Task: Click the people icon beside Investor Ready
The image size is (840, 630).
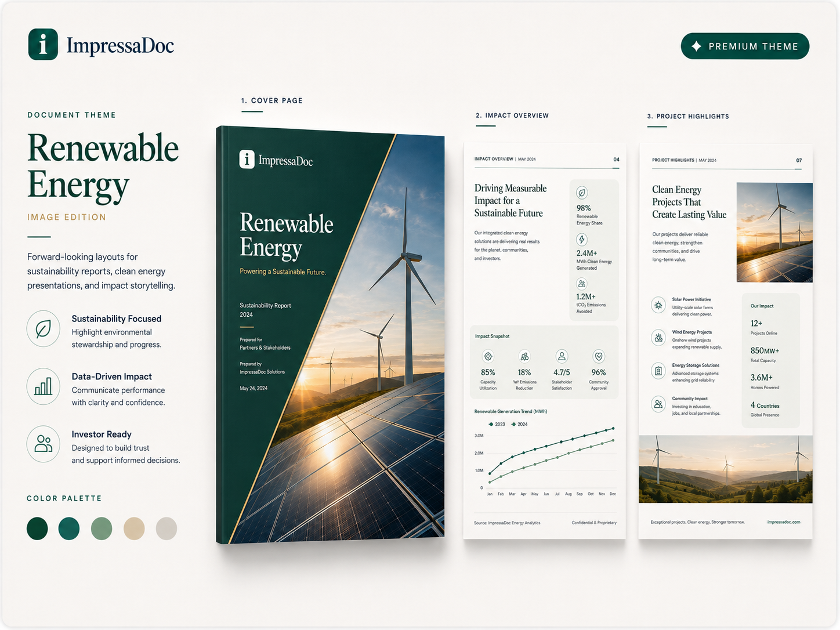Action: click(x=44, y=444)
